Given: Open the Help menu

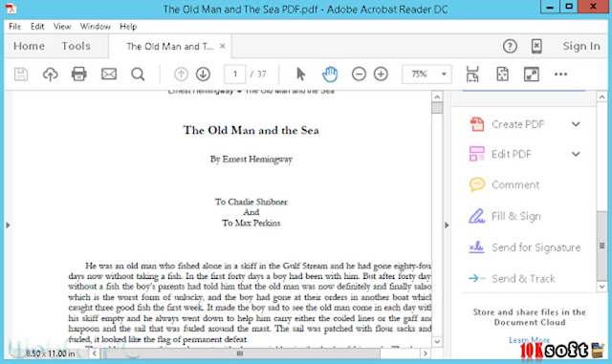Looking at the screenshot, I should (128, 27).
